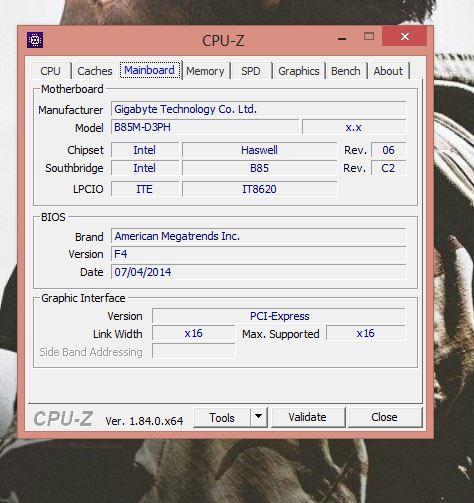Click the empty Side Band Addressing field
The height and width of the screenshot is (503, 474).
tap(194, 351)
